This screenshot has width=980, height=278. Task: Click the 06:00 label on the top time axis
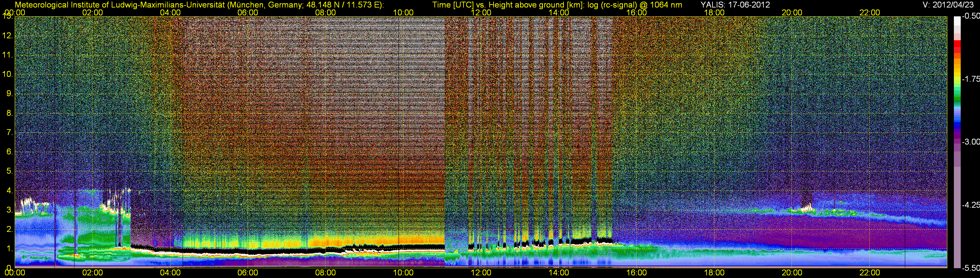tap(248, 12)
